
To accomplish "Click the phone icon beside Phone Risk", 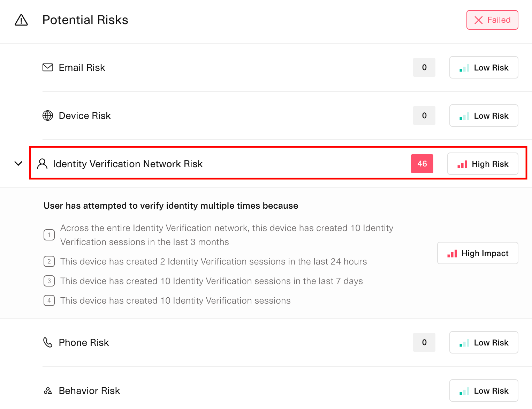I will (48, 343).
